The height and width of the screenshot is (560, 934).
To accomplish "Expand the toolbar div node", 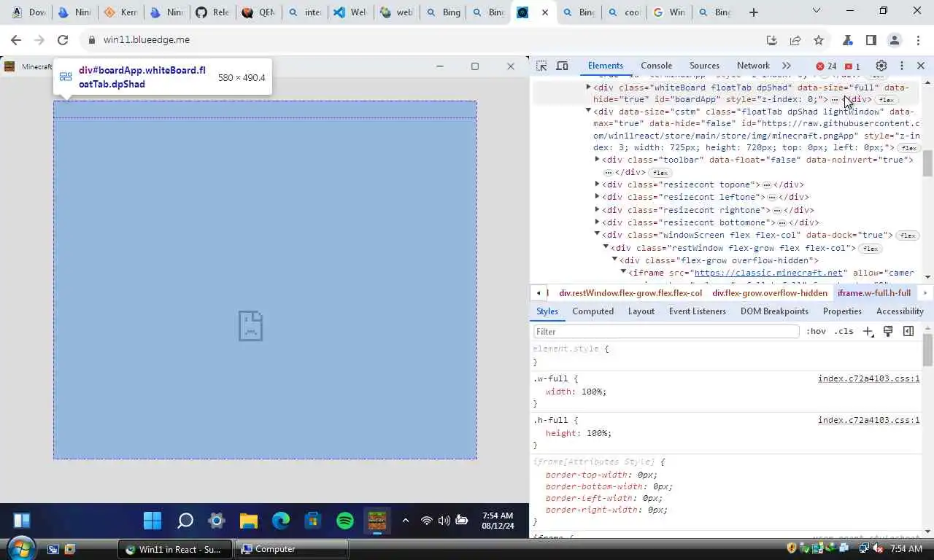I will tap(597, 160).
